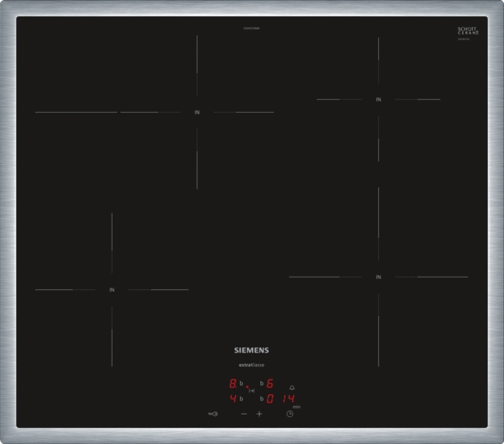Click the IN mark of the rear-left zone
Viewport: 504px width, 444px height.
pyautogui.click(x=197, y=113)
